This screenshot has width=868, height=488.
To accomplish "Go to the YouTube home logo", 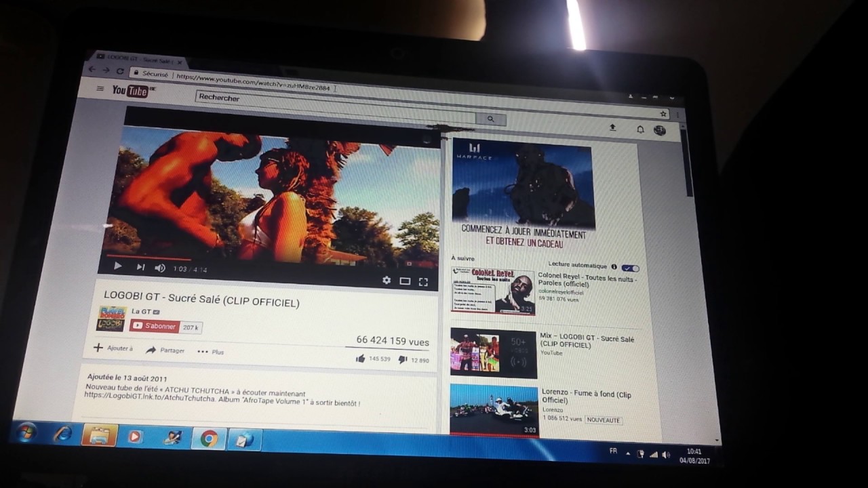I will [x=130, y=91].
